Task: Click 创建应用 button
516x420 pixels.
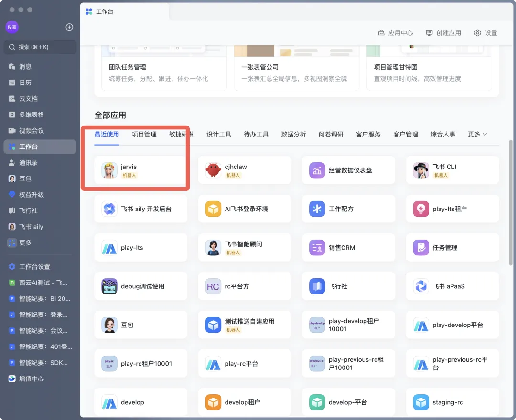Action: tap(443, 33)
